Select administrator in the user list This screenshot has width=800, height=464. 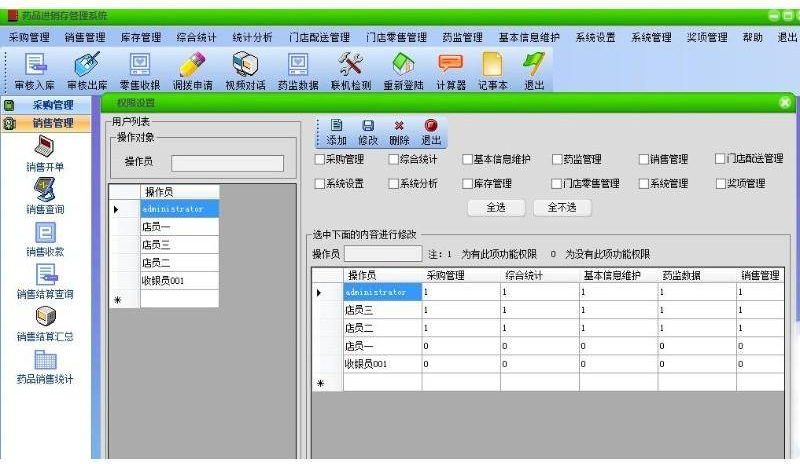coord(180,209)
